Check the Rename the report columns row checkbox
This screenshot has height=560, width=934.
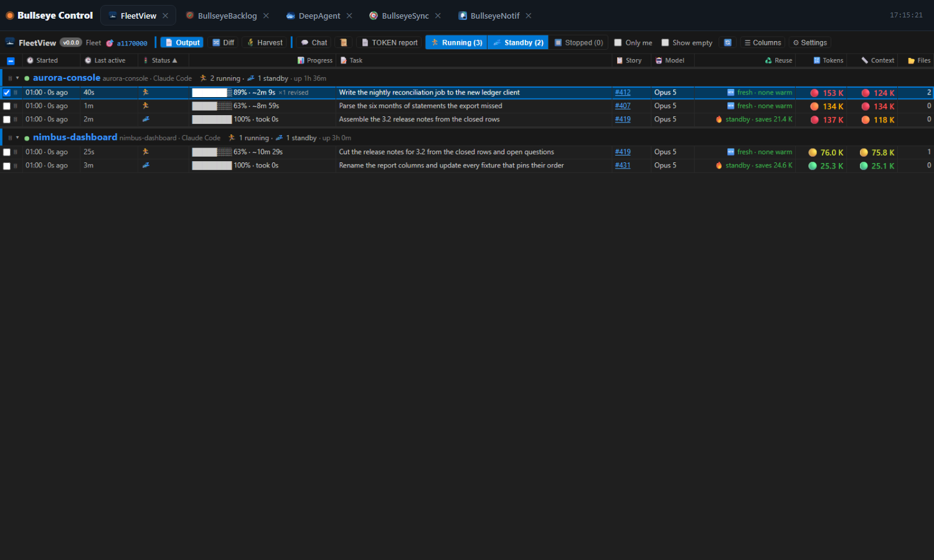pyautogui.click(x=7, y=166)
